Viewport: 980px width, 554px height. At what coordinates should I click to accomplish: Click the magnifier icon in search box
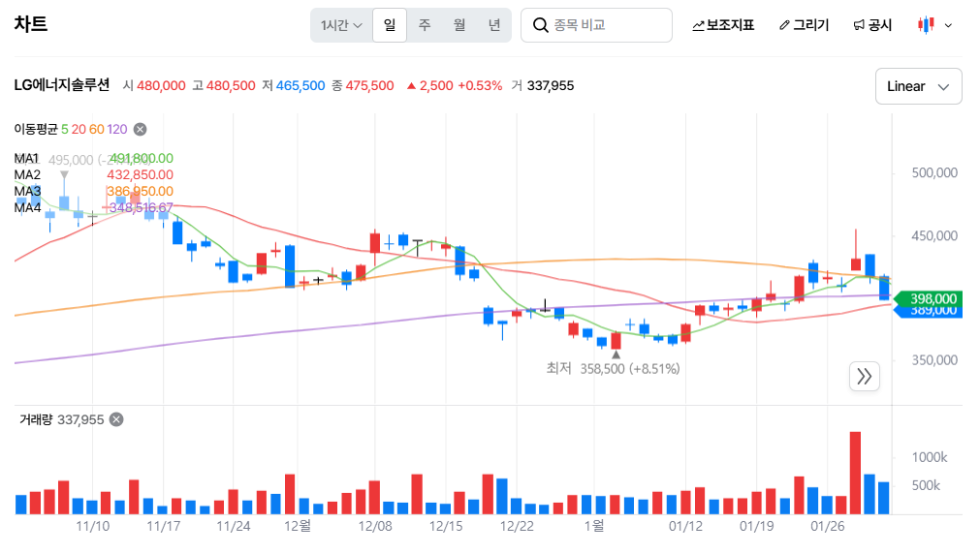tap(540, 25)
